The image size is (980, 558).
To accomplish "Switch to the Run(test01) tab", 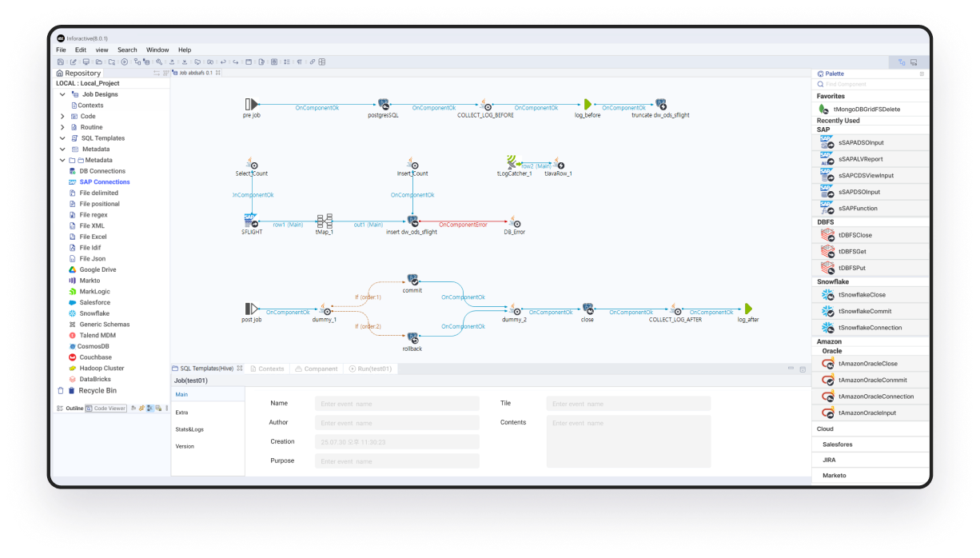I will (371, 369).
